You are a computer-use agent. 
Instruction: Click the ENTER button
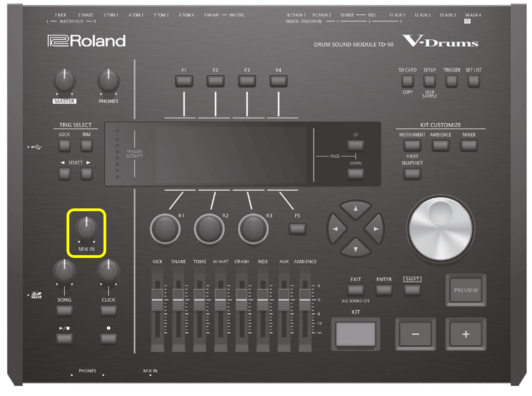pyautogui.click(x=384, y=290)
